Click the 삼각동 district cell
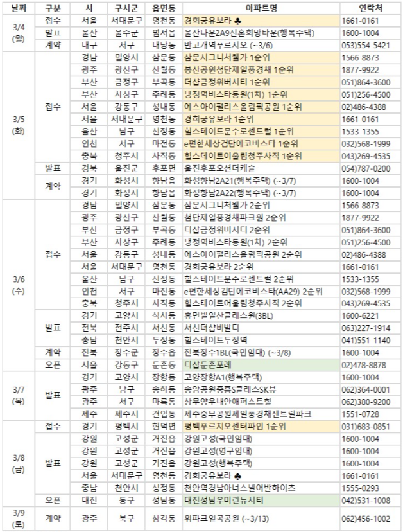 pyautogui.click(x=164, y=519)
